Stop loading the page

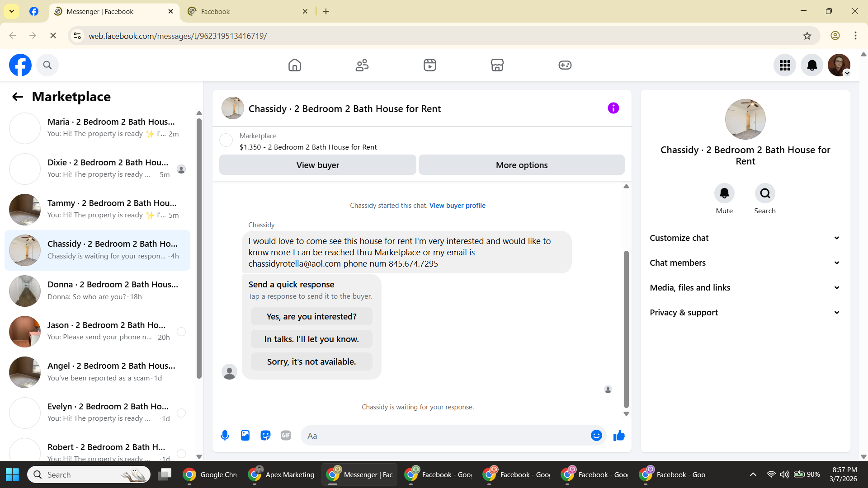point(53,36)
